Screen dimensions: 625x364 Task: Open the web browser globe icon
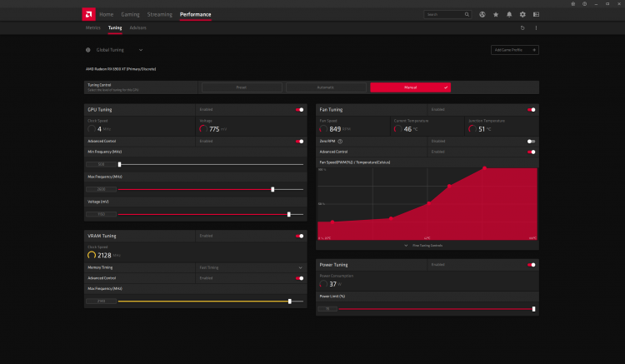pyautogui.click(x=482, y=14)
